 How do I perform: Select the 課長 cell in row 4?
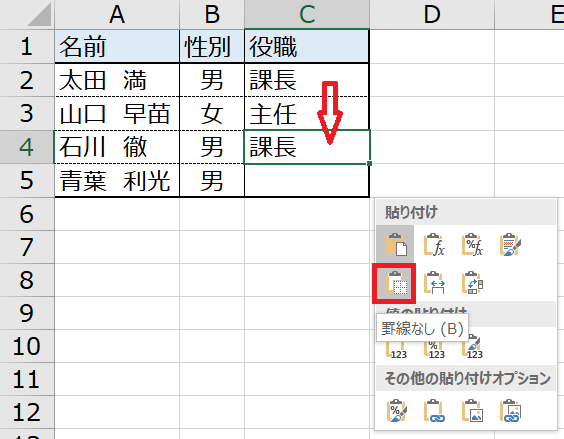pos(307,147)
